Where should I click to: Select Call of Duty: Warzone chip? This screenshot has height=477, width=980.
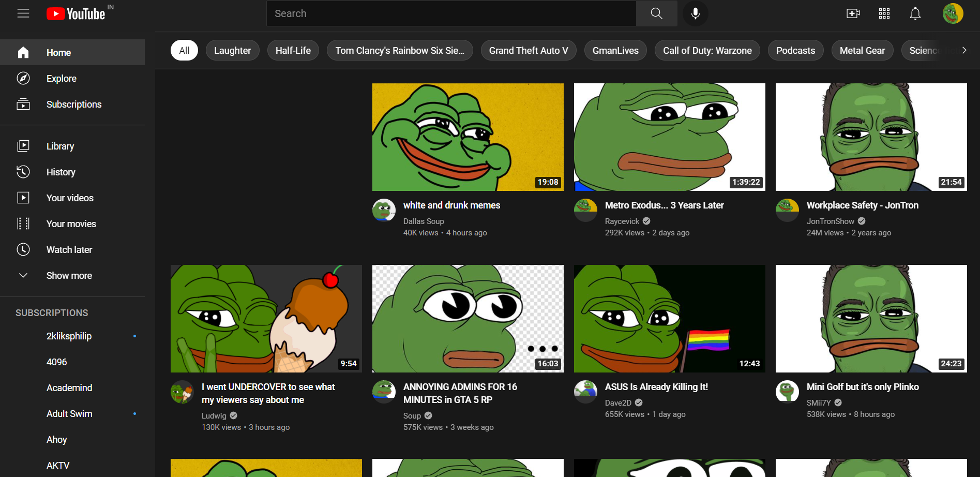pyautogui.click(x=707, y=50)
